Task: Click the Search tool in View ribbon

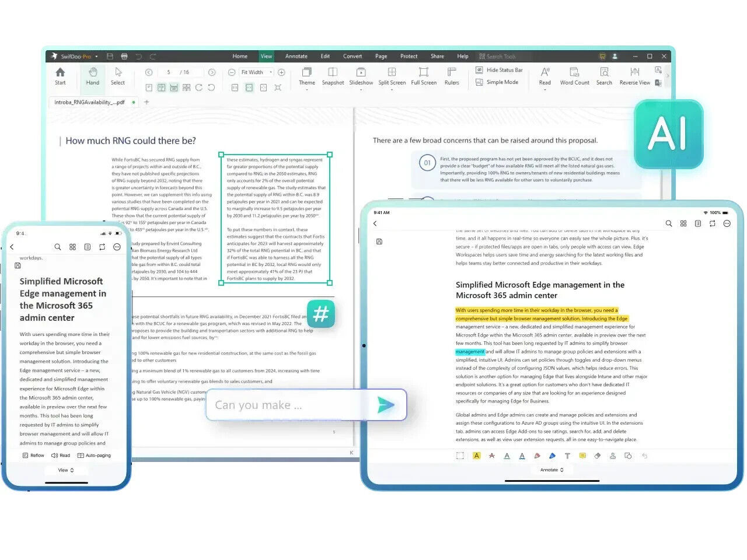Action: click(605, 76)
